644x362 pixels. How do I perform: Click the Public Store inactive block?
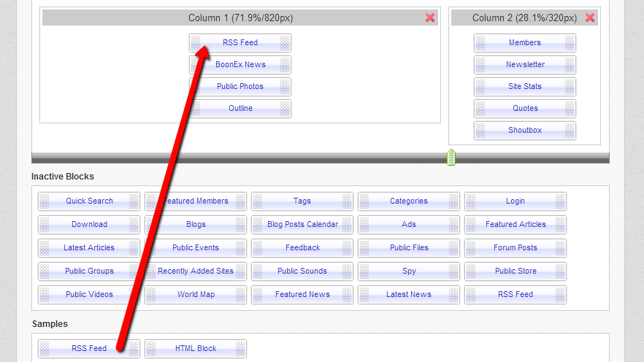515,271
